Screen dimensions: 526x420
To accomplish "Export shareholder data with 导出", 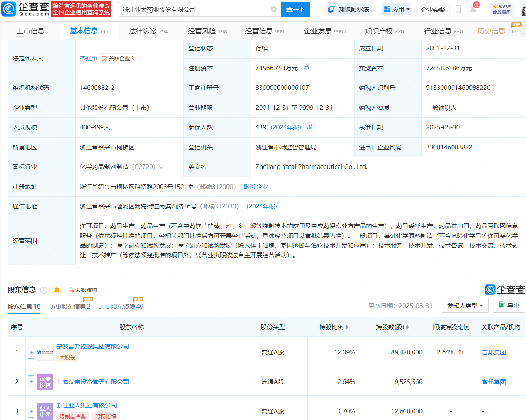I will (x=509, y=306).
